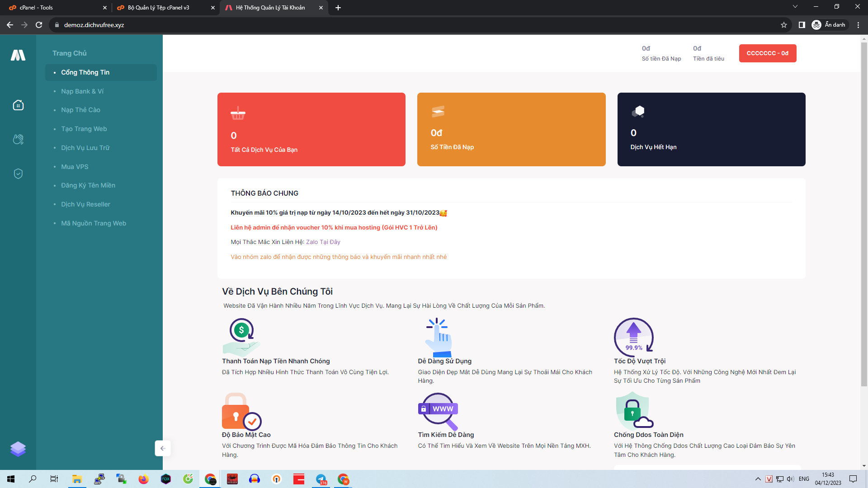Click the bookmark star in the address bar
Viewport: 868px width, 488px height.
(784, 25)
